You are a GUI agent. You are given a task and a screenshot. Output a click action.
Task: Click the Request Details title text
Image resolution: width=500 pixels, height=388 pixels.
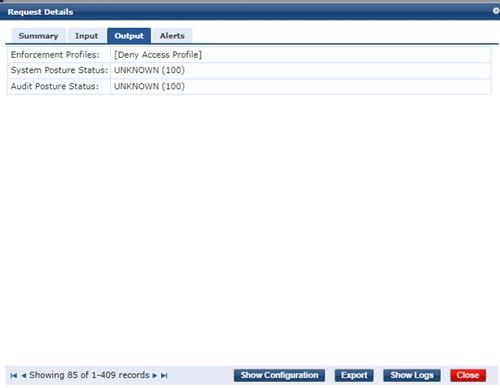coord(40,12)
